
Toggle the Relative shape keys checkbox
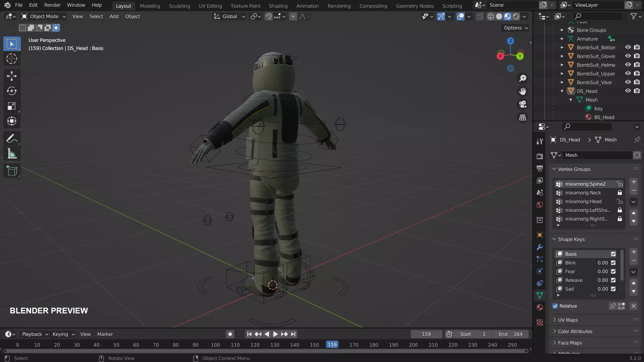tap(555, 306)
